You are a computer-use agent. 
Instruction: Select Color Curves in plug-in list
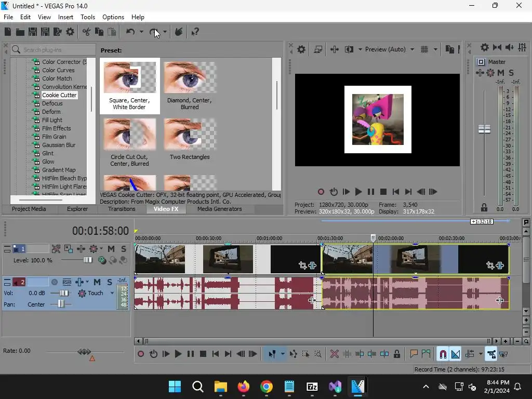[x=58, y=70]
